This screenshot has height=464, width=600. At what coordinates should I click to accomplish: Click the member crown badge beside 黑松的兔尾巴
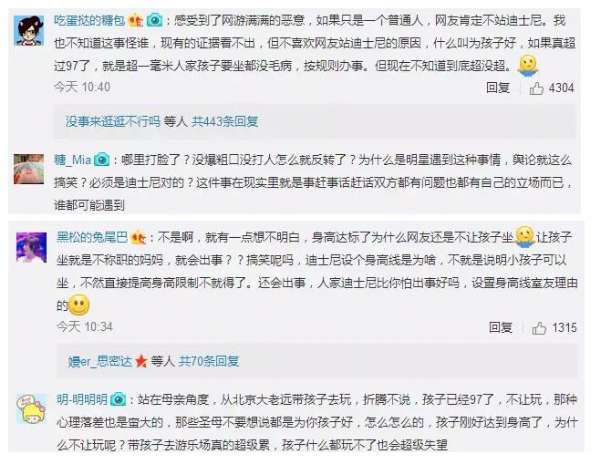[x=138, y=238]
